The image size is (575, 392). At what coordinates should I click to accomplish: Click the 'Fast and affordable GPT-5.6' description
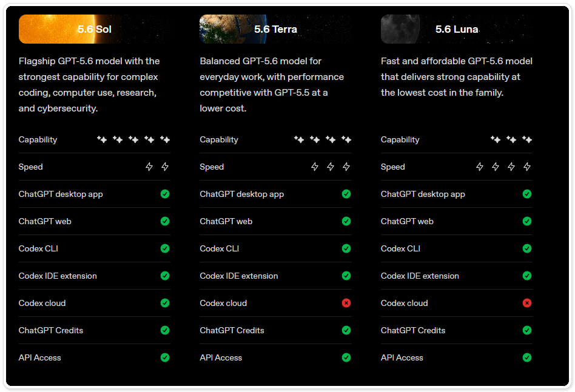pos(457,77)
